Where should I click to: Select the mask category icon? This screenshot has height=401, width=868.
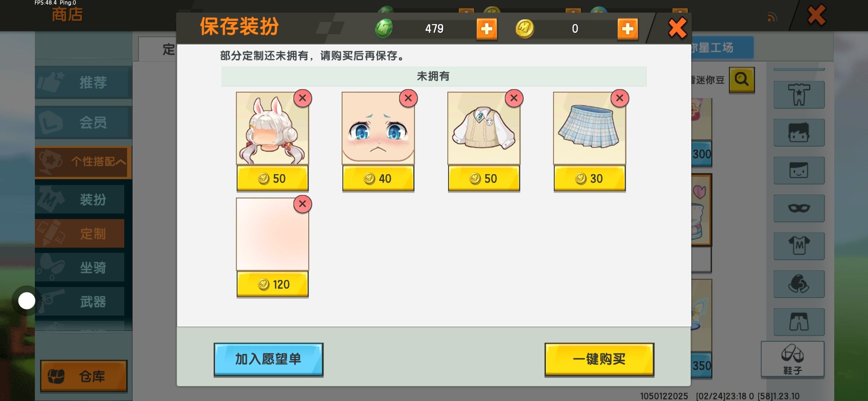click(799, 208)
